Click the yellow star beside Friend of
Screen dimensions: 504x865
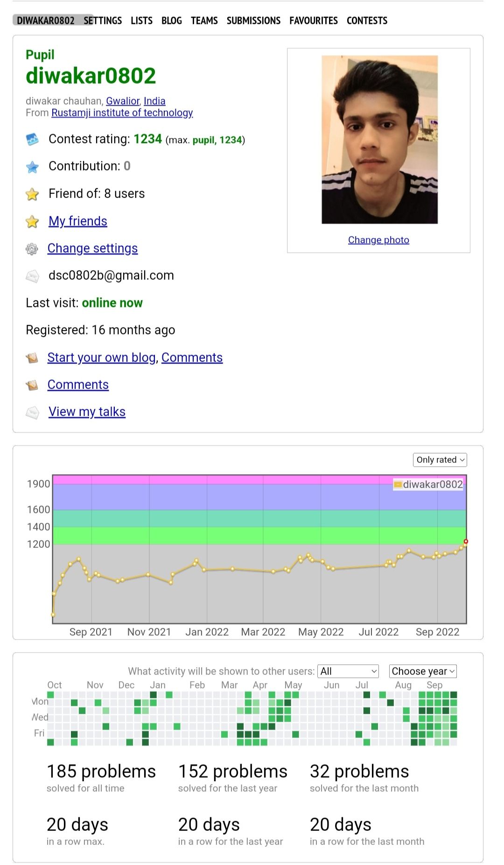(x=32, y=194)
